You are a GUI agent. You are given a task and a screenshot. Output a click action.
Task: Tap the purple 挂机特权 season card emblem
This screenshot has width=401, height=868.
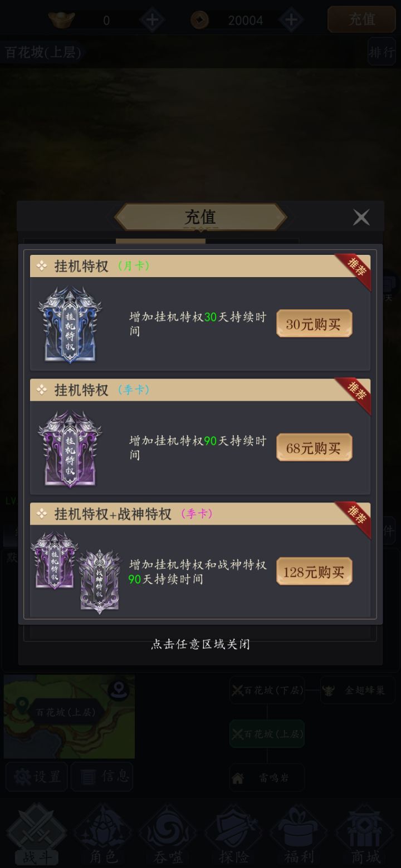pos(70,448)
